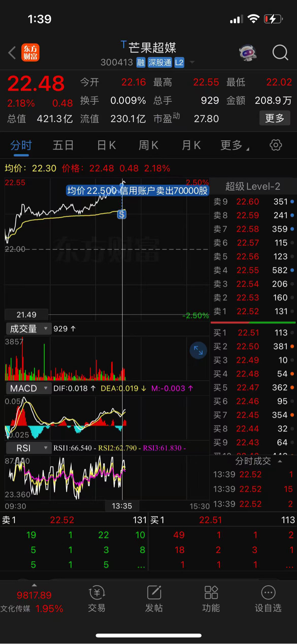Collapse the 分时成交 panel arrow
Image resolution: width=297 pixels, height=644 pixels.
[x=280, y=461]
